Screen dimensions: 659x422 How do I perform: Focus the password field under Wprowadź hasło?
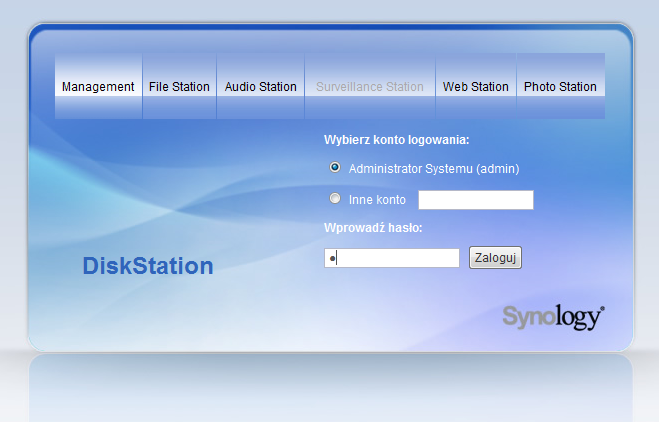pos(392,258)
